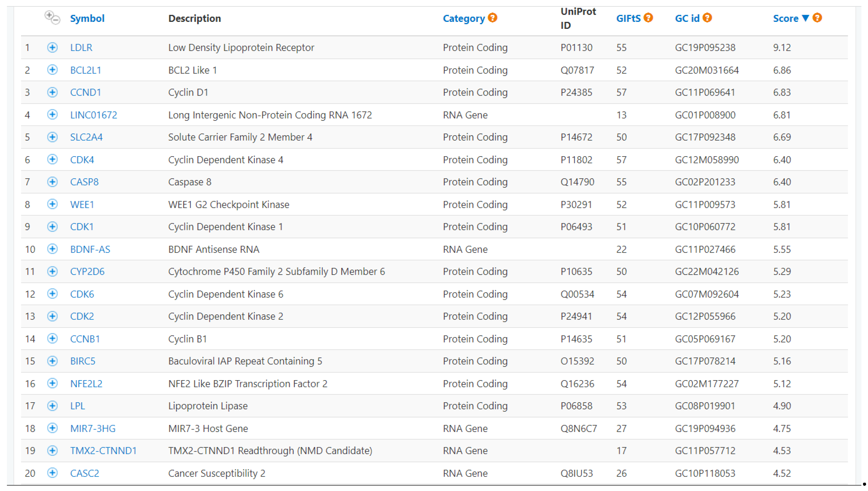Click the Score help question mark icon
Screen dimensions: 868x491
point(817,17)
